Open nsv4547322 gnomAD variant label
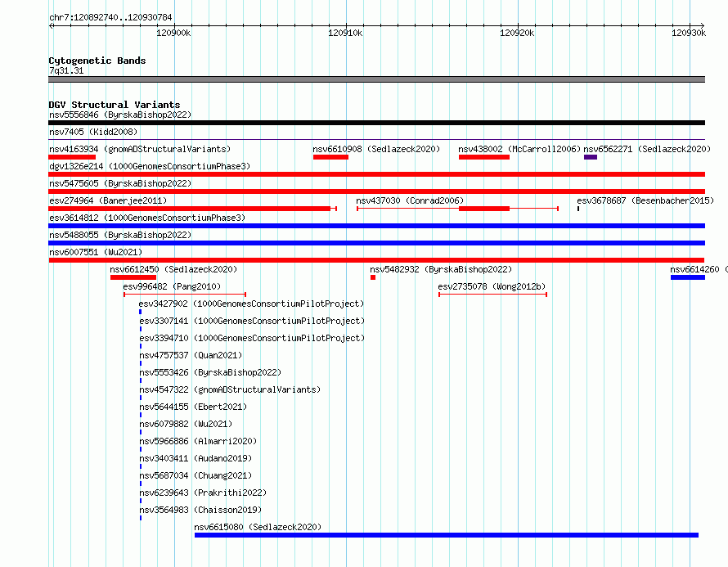This screenshot has height=567, width=728. (x=230, y=389)
